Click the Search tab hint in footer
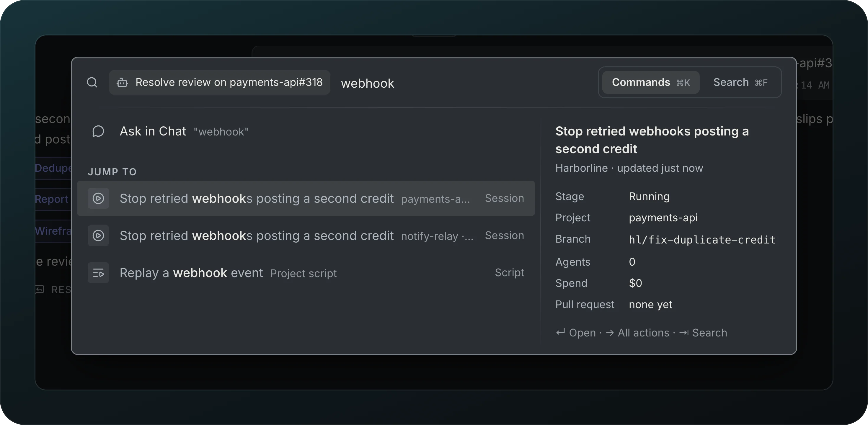Viewport: 868px width, 425px height. pos(703,333)
